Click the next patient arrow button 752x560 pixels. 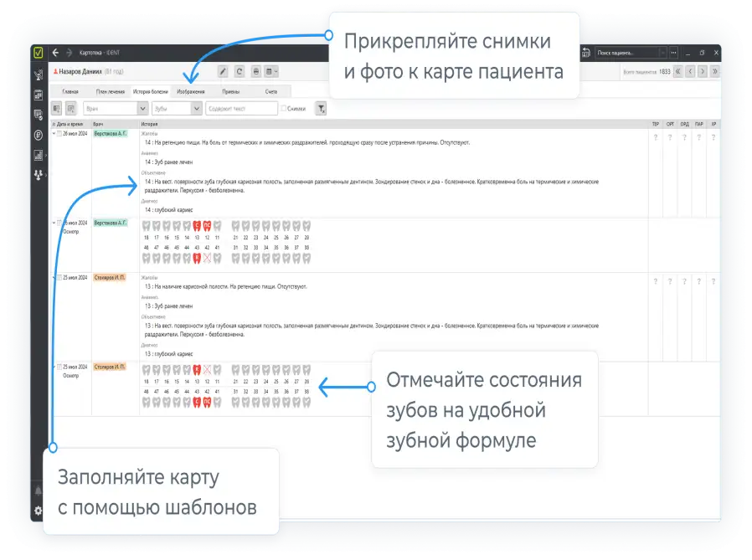click(701, 72)
